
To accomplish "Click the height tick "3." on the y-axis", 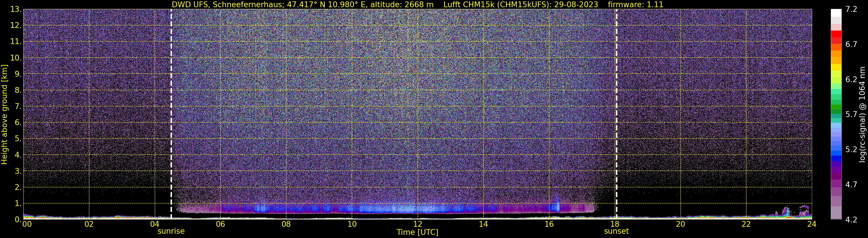I will point(18,171).
